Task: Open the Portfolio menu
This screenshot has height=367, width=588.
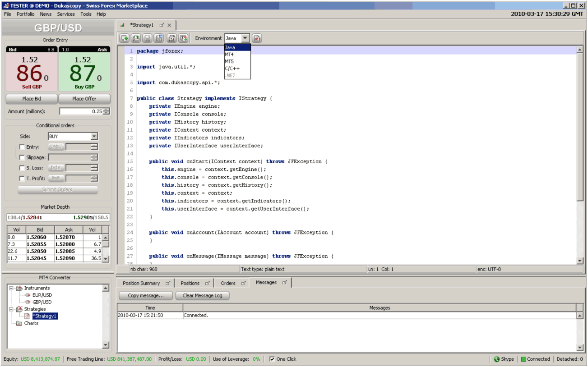Action: tap(26, 14)
